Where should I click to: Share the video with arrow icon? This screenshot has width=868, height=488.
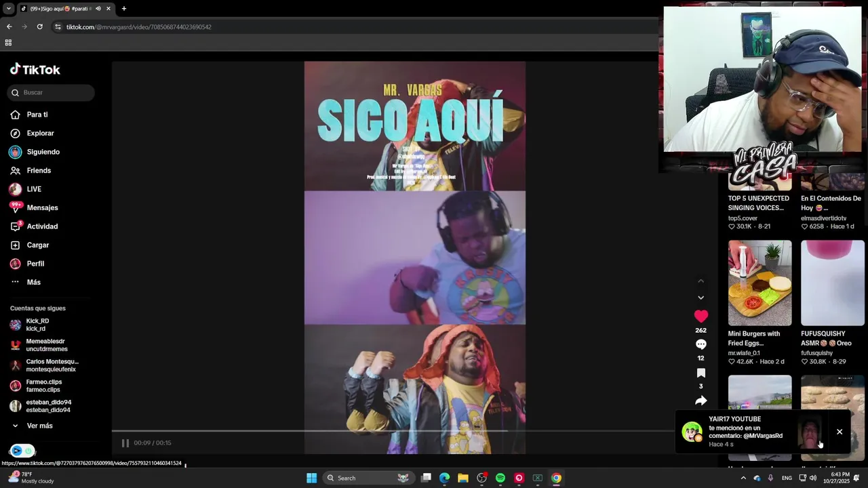pyautogui.click(x=701, y=401)
